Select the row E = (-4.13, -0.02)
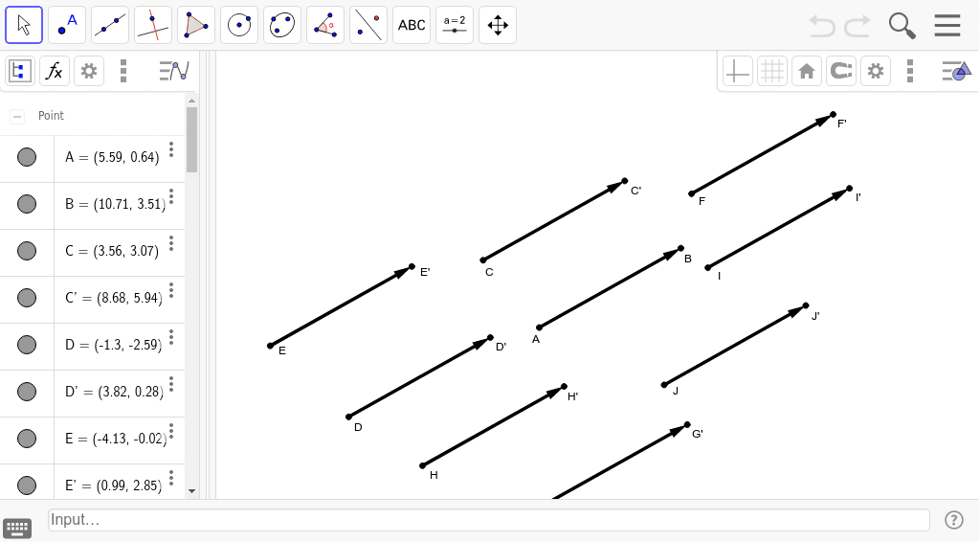 click(93, 440)
